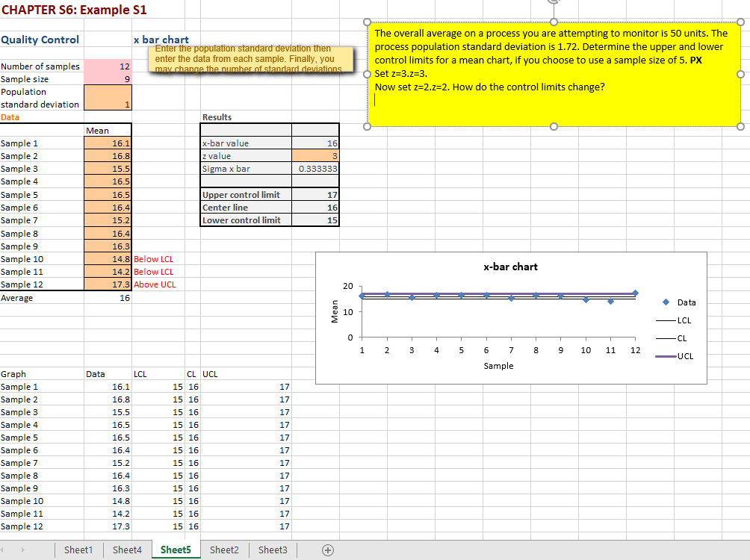Click the left sheet navigation arrow
This screenshot has width=750, height=560.
[x=10, y=550]
